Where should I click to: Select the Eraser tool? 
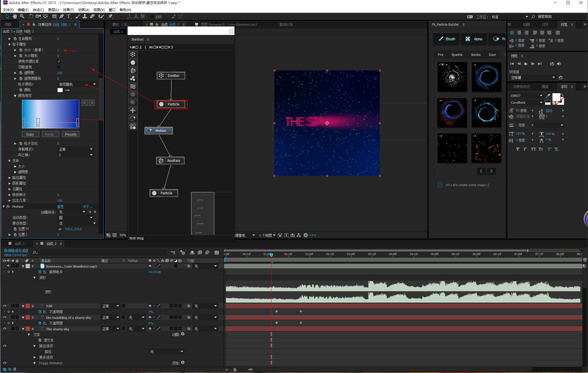(x=92, y=17)
